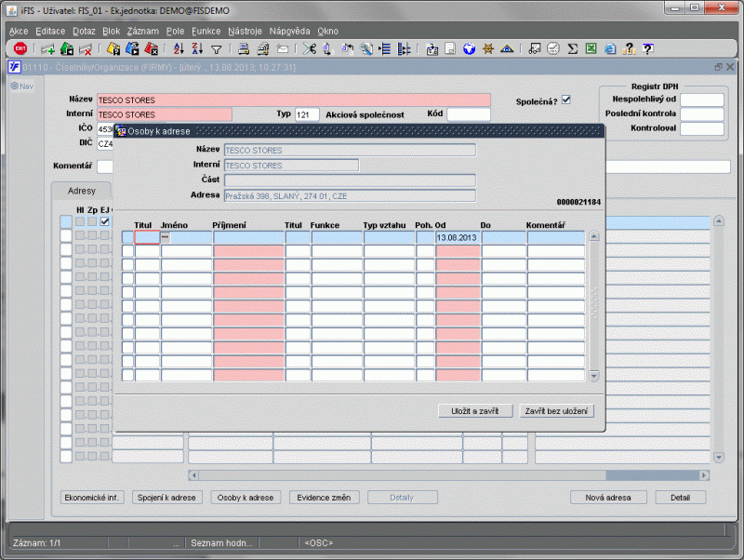Click the Uložit a zavřít button

pyautogui.click(x=474, y=410)
